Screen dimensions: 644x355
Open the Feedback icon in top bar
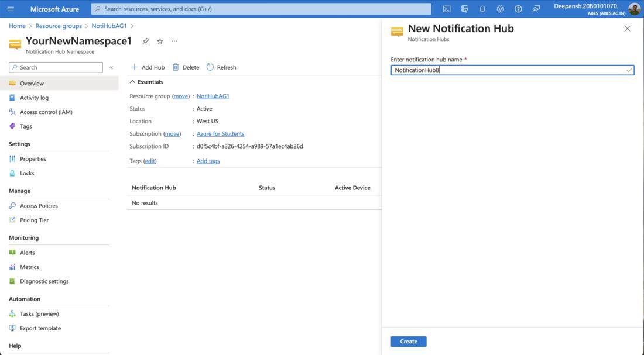(x=536, y=9)
